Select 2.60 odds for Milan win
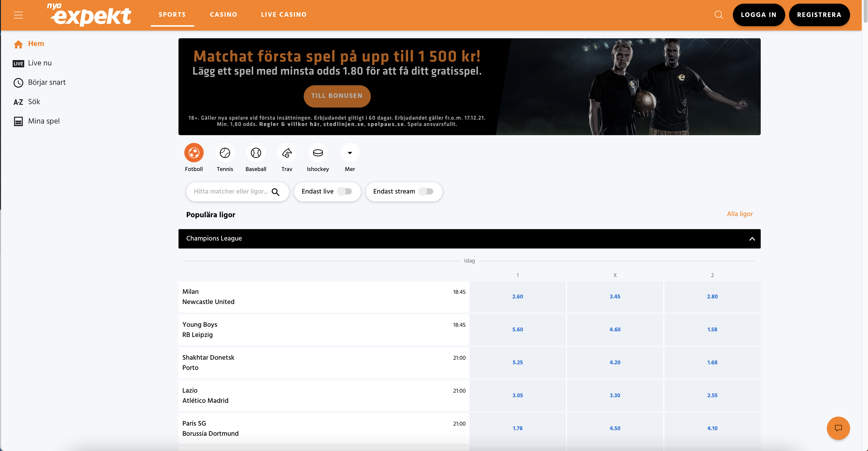The width and height of the screenshot is (868, 451). [x=517, y=297]
